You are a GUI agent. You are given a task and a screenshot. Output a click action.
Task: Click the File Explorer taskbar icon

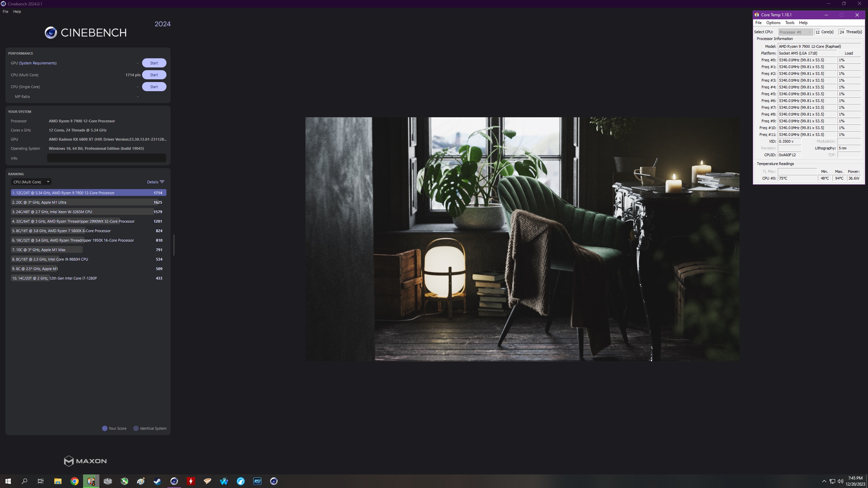point(58,481)
